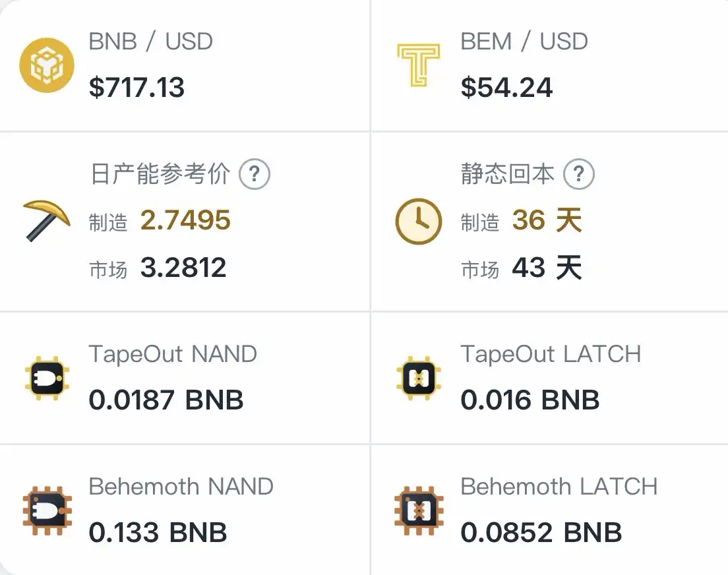The image size is (728, 575).
Task: Click the golden pickaxe icon
Action: point(46,221)
